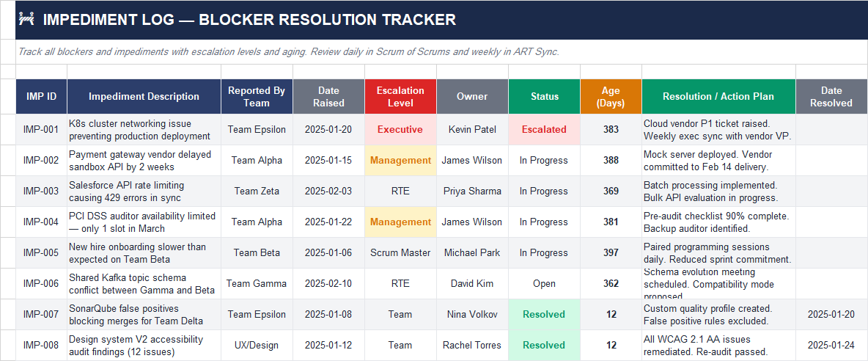Select the 'Resolved' status cell for IMP-007

coord(544,315)
